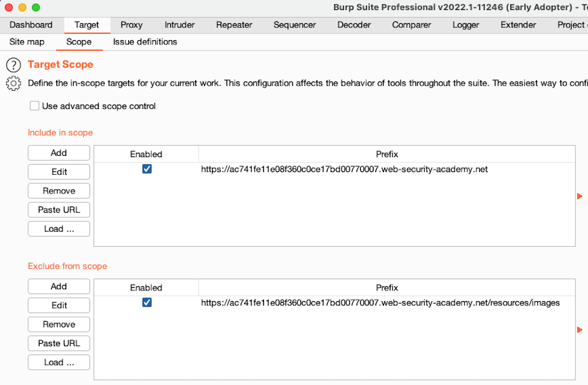This screenshot has width=588, height=385.
Task: Switch to the Sequencer tab
Action: 295,25
